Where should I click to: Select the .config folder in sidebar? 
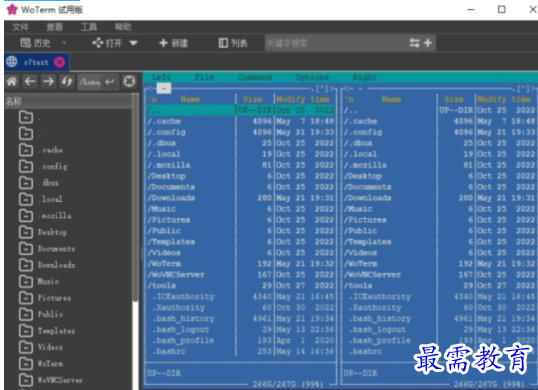53,166
